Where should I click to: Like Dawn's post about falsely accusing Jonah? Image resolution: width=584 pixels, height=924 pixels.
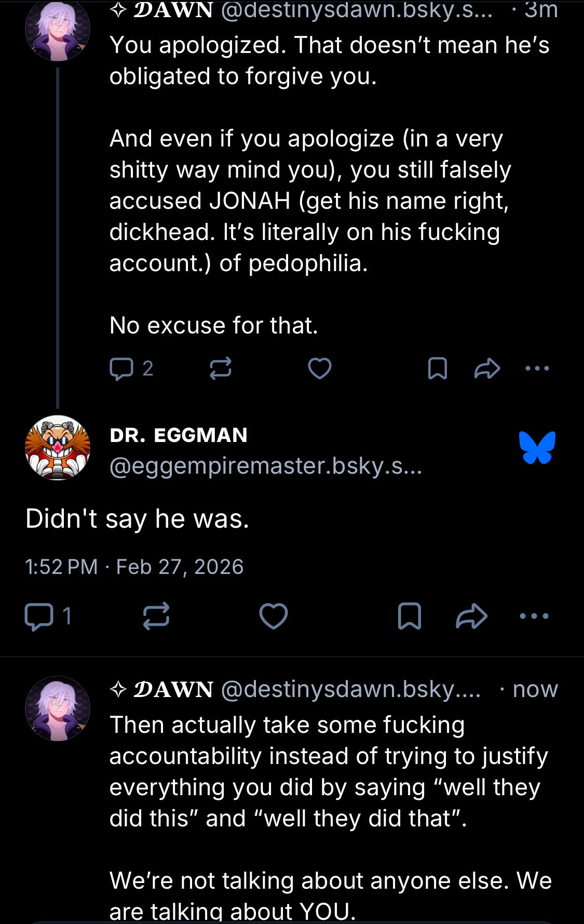click(x=319, y=369)
